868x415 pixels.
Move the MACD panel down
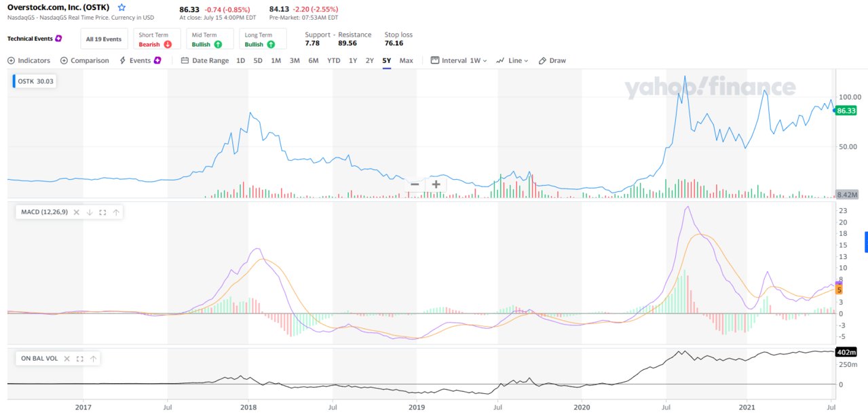pos(90,212)
